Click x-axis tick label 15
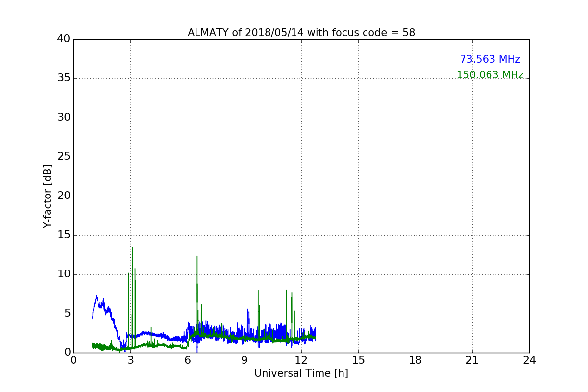 358,360
